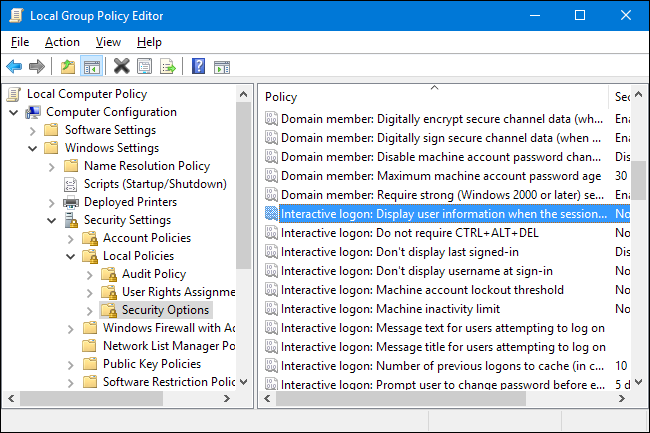Select Audit Policy in the tree

pyautogui.click(x=153, y=274)
